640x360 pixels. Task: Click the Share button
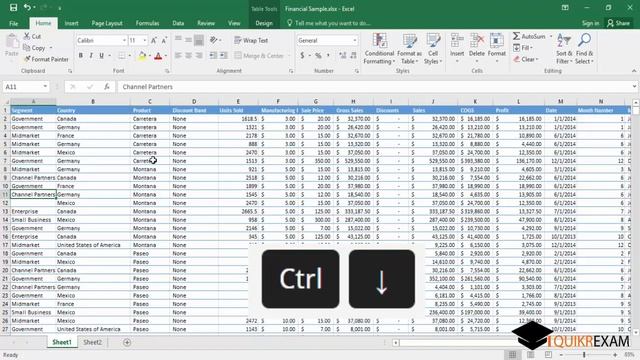pyautogui.click(x=618, y=23)
